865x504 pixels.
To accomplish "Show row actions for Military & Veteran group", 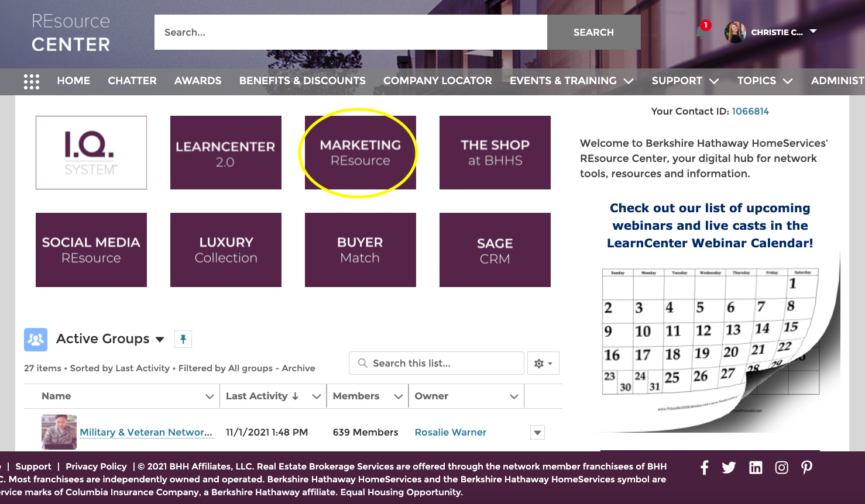I will 537,433.
